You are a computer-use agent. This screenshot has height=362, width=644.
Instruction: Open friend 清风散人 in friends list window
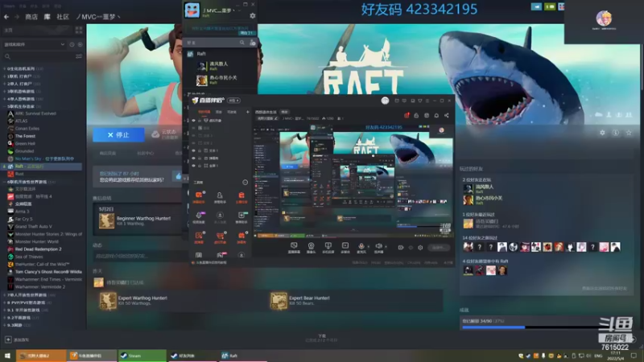pos(220,66)
